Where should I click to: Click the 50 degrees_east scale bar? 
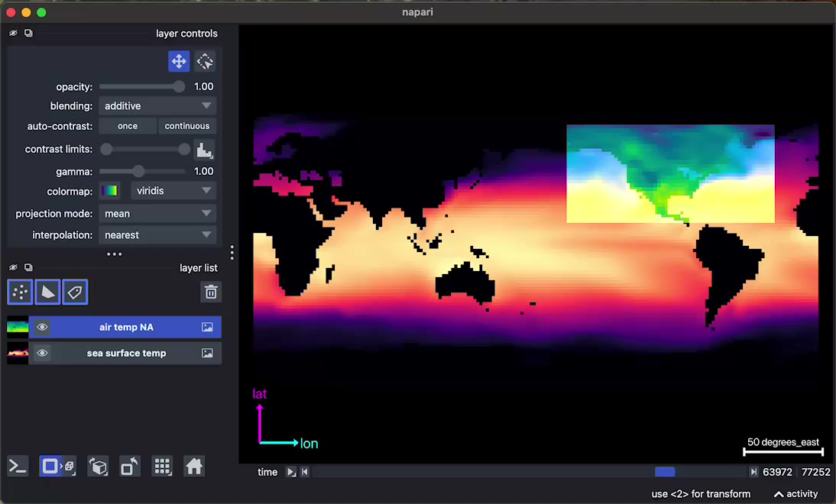(783, 447)
